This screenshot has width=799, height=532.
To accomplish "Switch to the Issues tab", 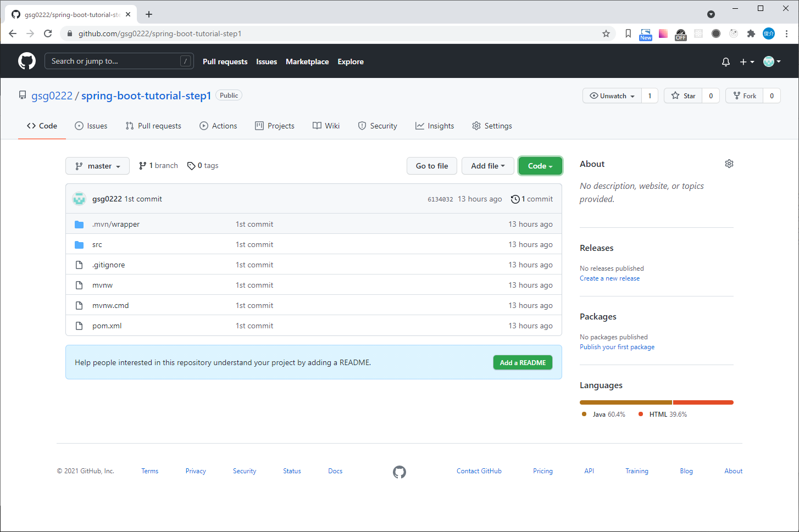I will 91,126.
